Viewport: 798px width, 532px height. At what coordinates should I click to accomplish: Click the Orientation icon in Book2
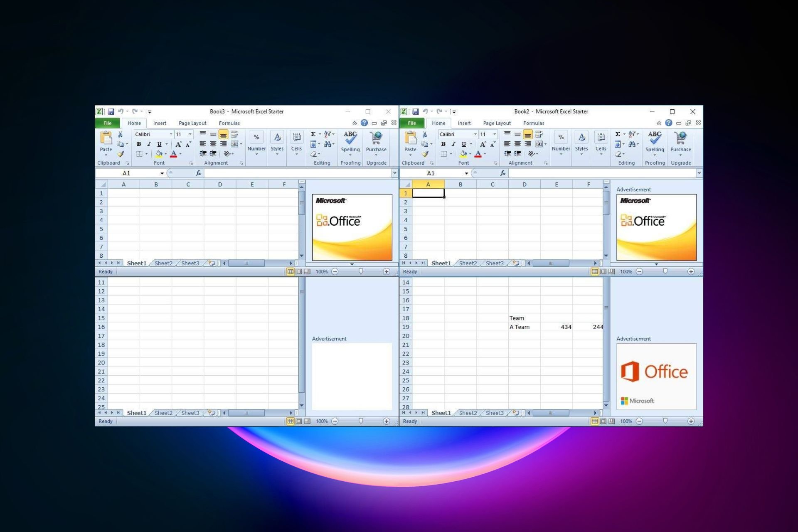pos(531,154)
